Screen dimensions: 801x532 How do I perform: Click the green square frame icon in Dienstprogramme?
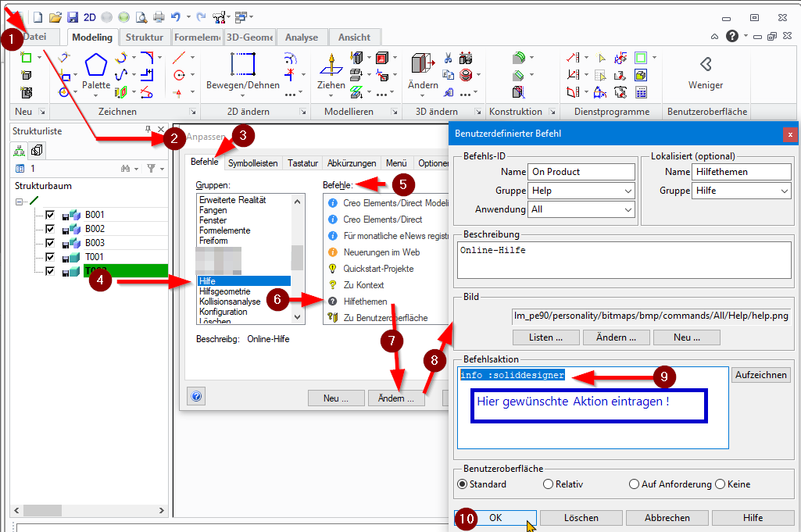pos(641,58)
